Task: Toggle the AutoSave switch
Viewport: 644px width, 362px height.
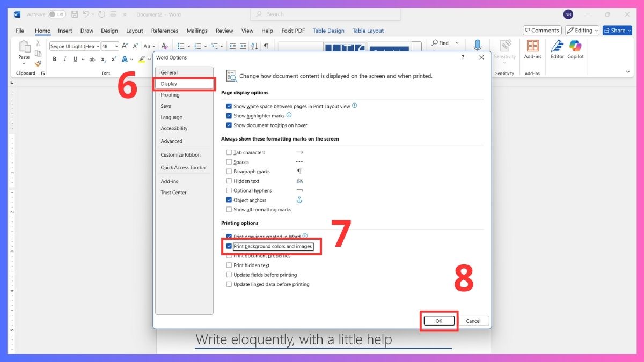Action: [57, 14]
